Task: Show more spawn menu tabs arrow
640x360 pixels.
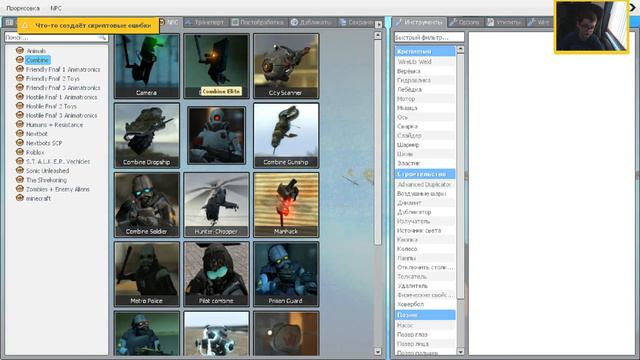Action: point(379,24)
